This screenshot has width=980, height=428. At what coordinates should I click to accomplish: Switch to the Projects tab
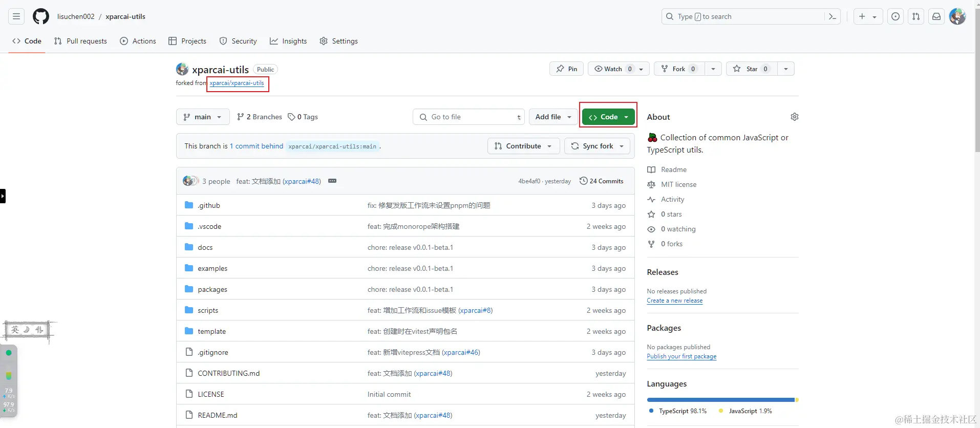click(x=187, y=41)
